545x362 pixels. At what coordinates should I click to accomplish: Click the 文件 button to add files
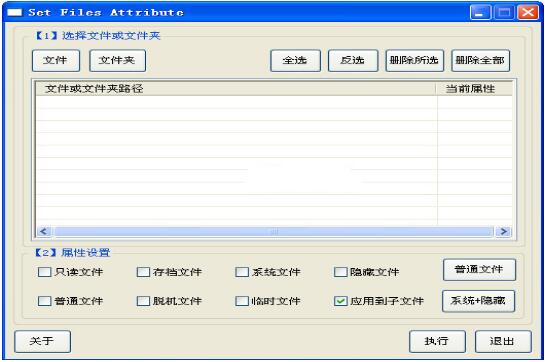point(56,61)
